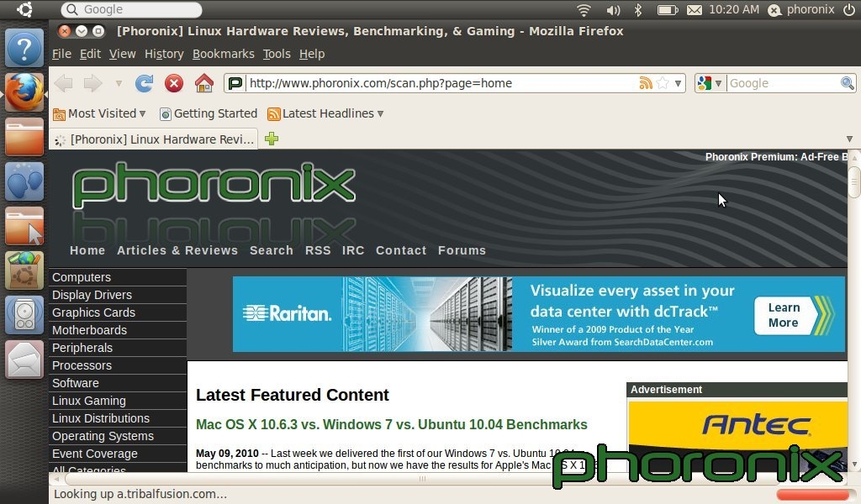Open the Help launcher icon
This screenshot has width=861, height=504.
[24, 48]
